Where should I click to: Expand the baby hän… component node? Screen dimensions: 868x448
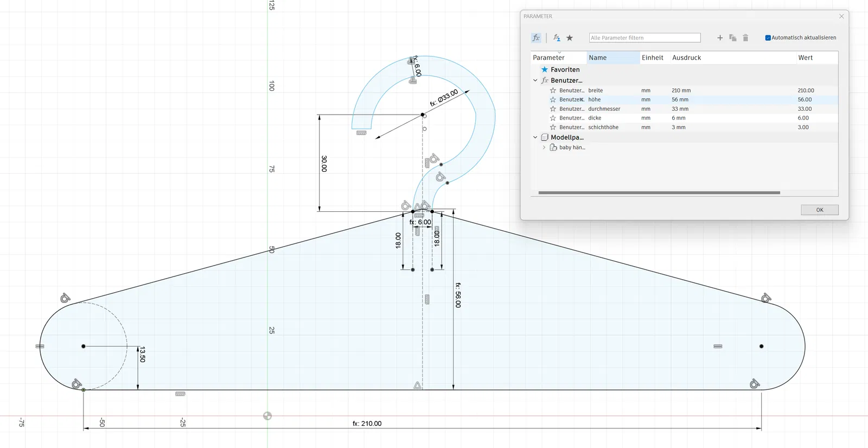pyautogui.click(x=544, y=147)
